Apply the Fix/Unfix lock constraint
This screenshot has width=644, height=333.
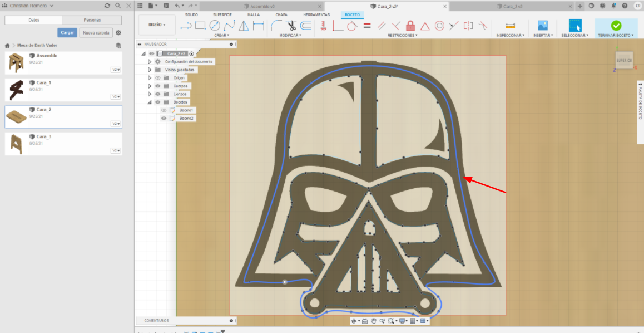[x=410, y=26]
